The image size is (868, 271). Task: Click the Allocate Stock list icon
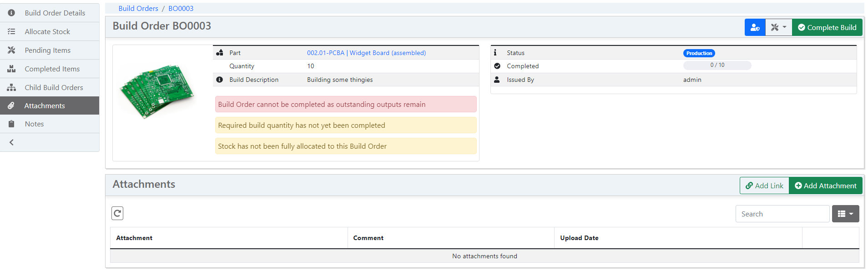tap(11, 31)
